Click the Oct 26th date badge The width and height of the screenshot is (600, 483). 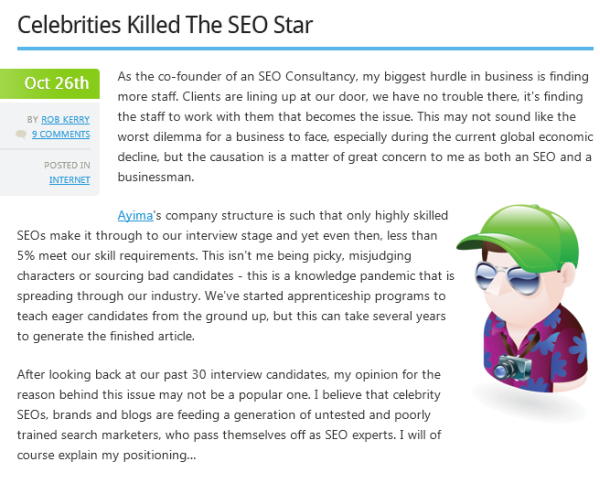pos(50,83)
